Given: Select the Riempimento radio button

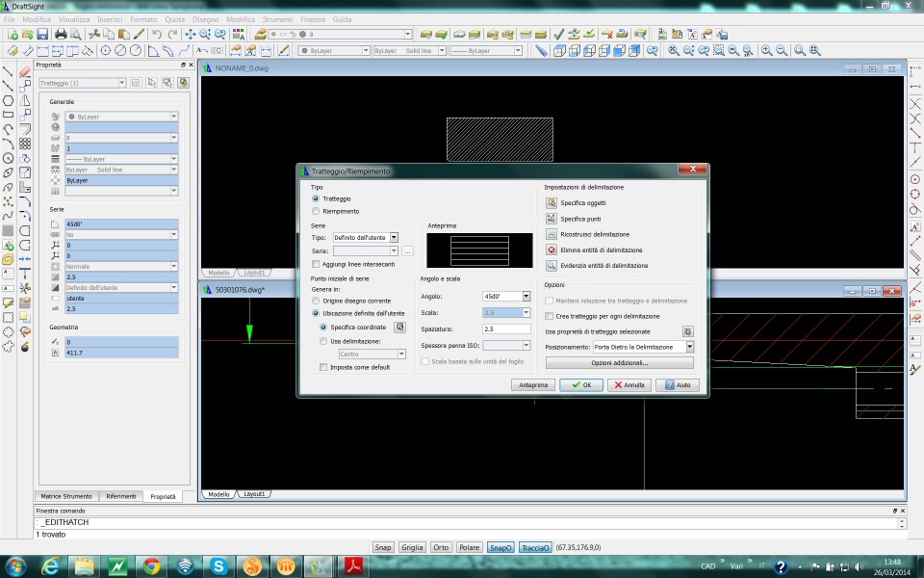Looking at the screenshot, I should click(x=316, y=211).
